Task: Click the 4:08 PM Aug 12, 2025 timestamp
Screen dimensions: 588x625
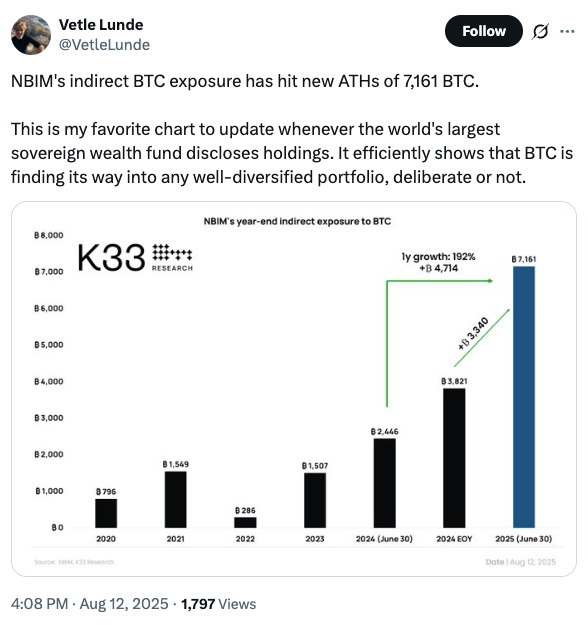Action: pos(90,603)
